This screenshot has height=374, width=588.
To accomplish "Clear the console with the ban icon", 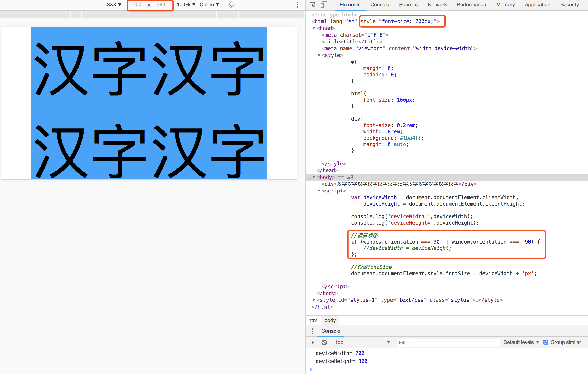I will pyautogui.click(x=324, y=343).
